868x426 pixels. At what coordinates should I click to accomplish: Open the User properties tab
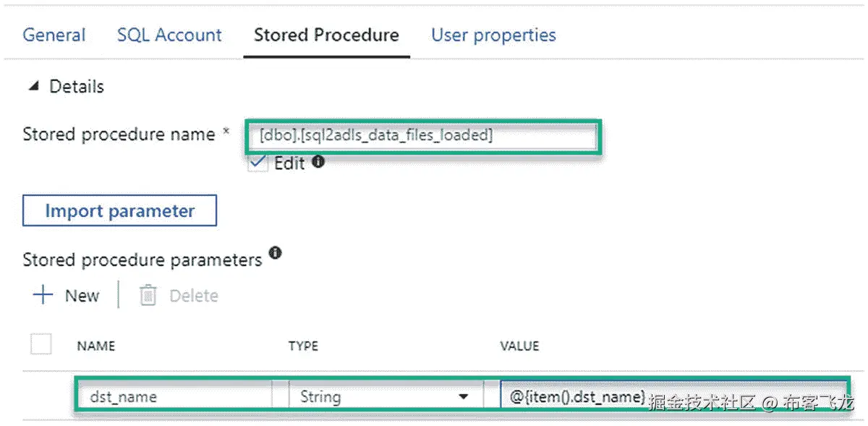[x=493, y=35]
